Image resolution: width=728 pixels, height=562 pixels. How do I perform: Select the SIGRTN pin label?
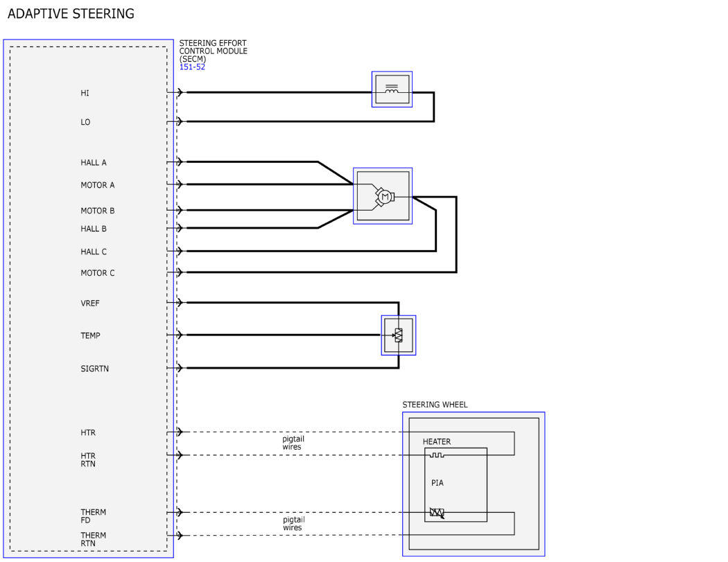pyautogui.click(x=95, y=369)
